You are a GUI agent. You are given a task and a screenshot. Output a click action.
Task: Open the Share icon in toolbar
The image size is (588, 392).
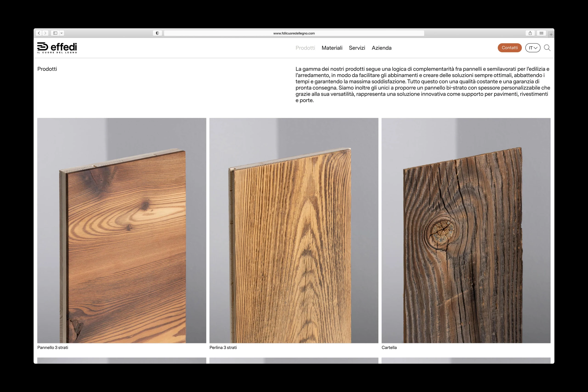pyautogui.click(x=530, y=33)
